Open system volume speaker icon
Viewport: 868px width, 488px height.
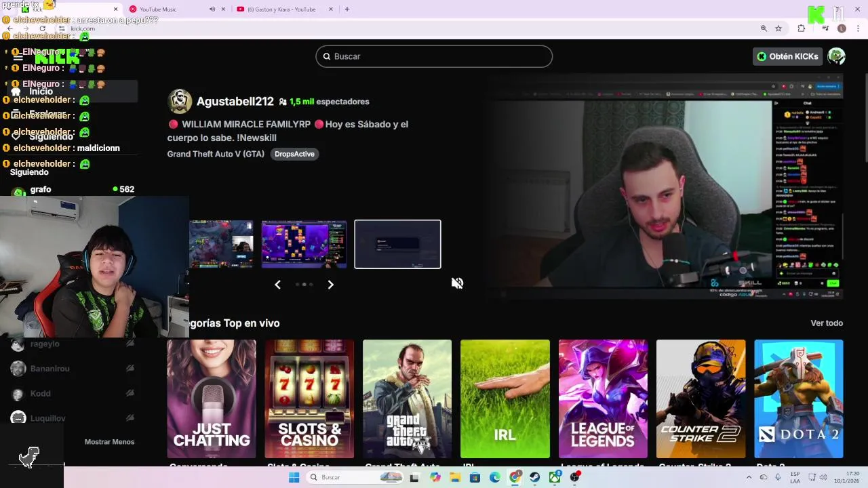click(823, 478)
